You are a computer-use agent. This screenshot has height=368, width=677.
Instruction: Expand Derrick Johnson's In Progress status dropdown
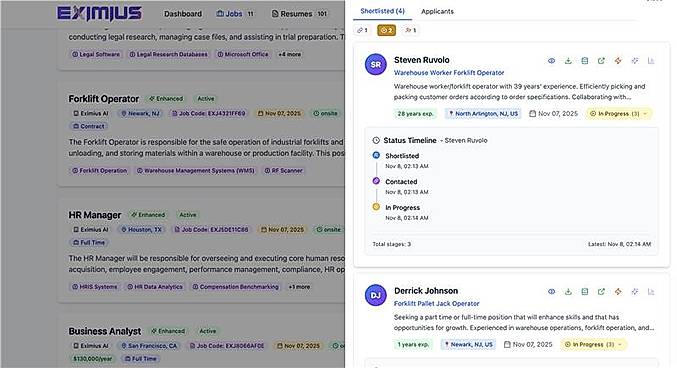click(594, 344)
